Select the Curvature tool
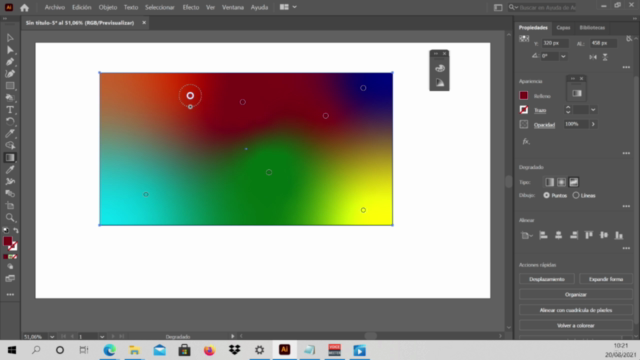 tap(10, 74)
